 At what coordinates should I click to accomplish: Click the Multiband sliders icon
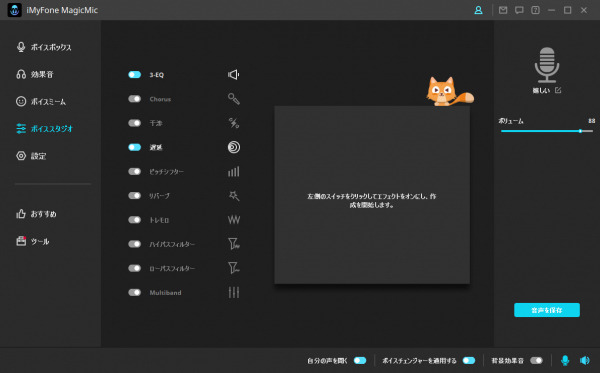click(x=233, y=293)
